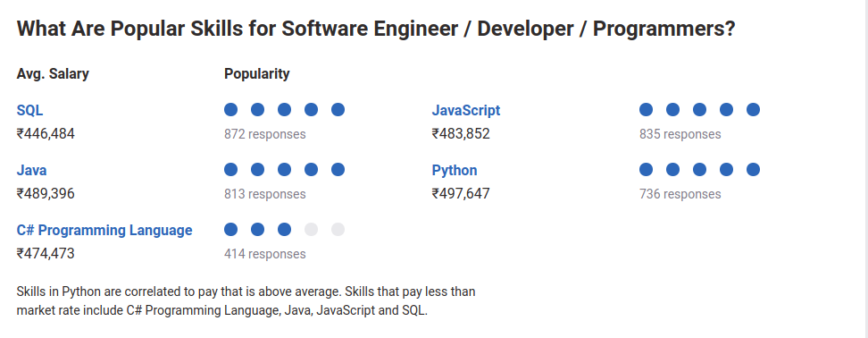
Task: Click third blue dot for C#
Action: [x=284, y=230]
